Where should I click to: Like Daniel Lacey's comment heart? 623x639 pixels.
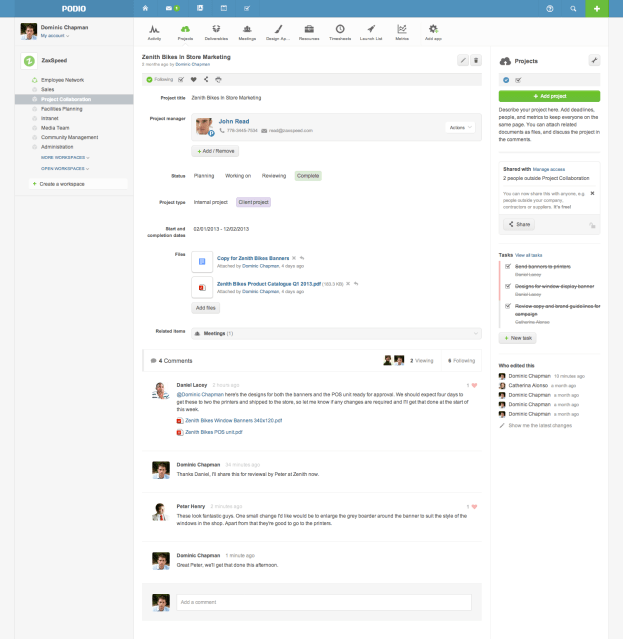click(x=474, y=386)
